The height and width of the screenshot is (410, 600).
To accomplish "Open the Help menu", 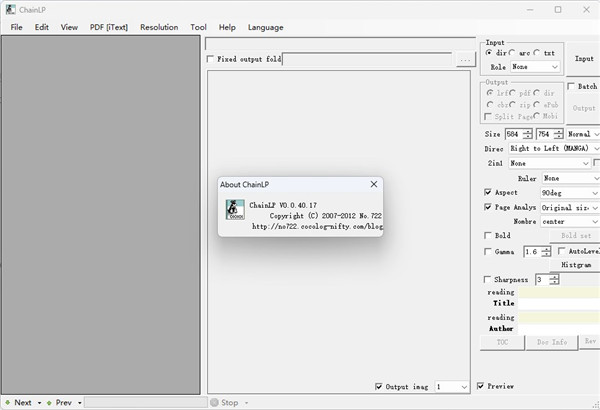I will (x=227, y=27).
